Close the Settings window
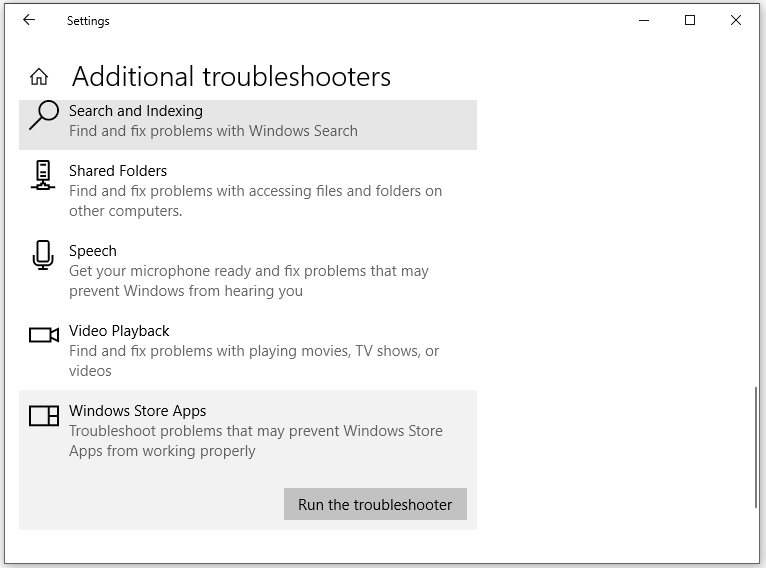766x568 pixels. pos(736,20)
